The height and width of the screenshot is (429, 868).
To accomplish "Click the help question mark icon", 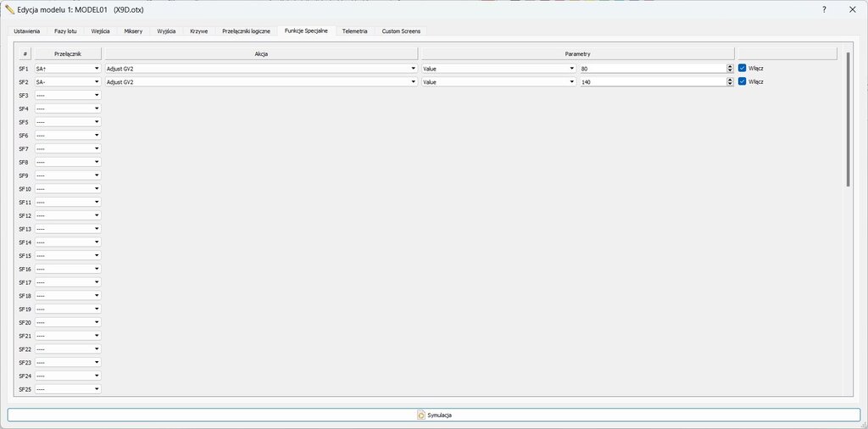I will 824,9.
